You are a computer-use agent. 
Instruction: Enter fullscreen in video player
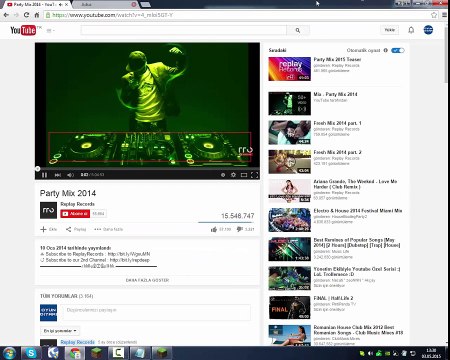tap(255, 175)
